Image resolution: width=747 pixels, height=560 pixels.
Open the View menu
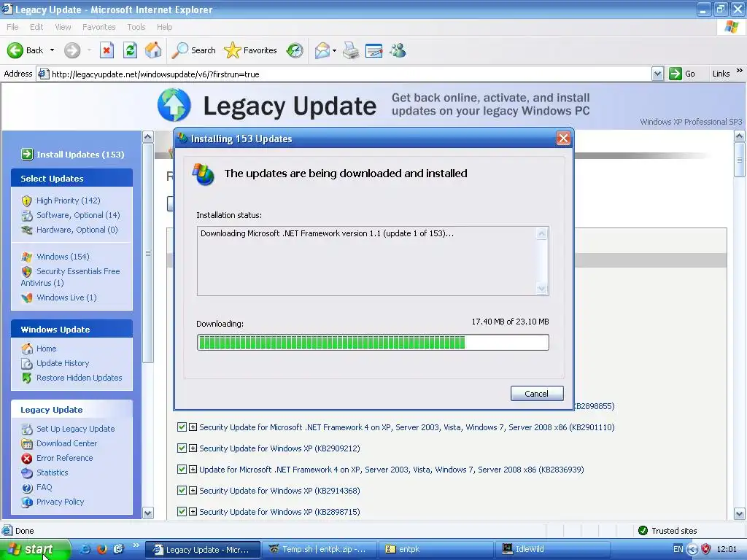coord(63,27)
